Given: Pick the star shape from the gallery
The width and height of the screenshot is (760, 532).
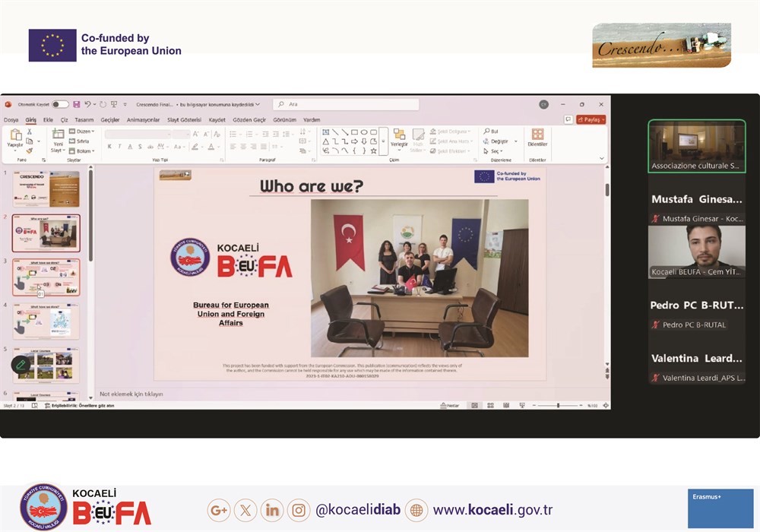Looking at the screenshot, I should 374,150.
